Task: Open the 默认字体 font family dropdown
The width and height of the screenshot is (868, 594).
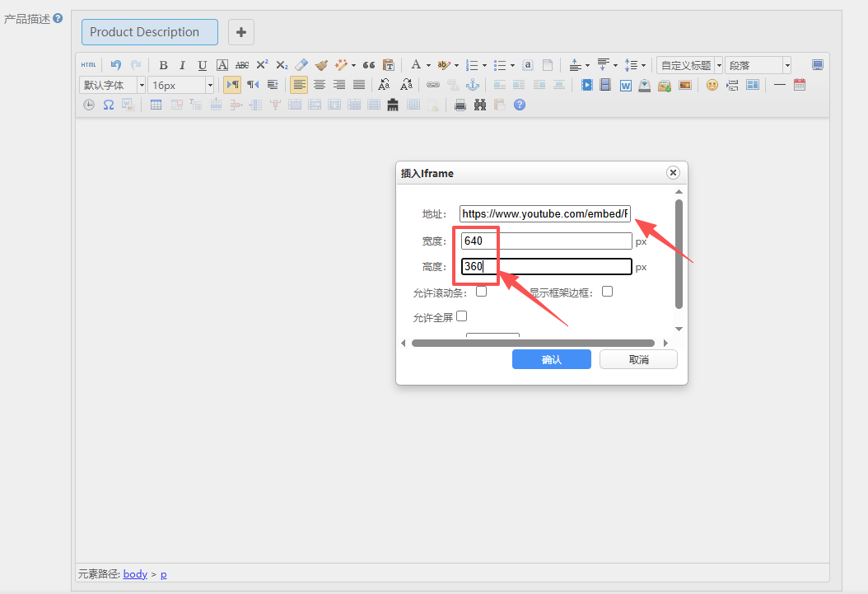Action: (x=113, y=85)
